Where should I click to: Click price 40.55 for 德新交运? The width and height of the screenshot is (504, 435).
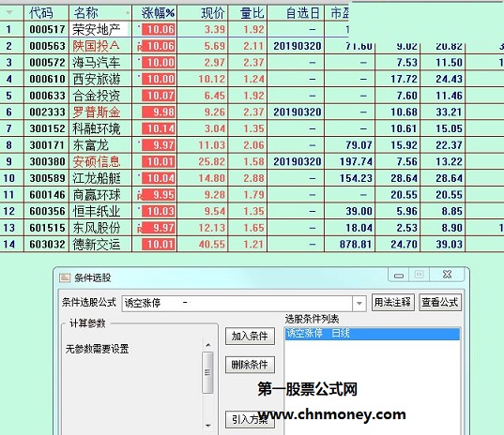(212, 245)
